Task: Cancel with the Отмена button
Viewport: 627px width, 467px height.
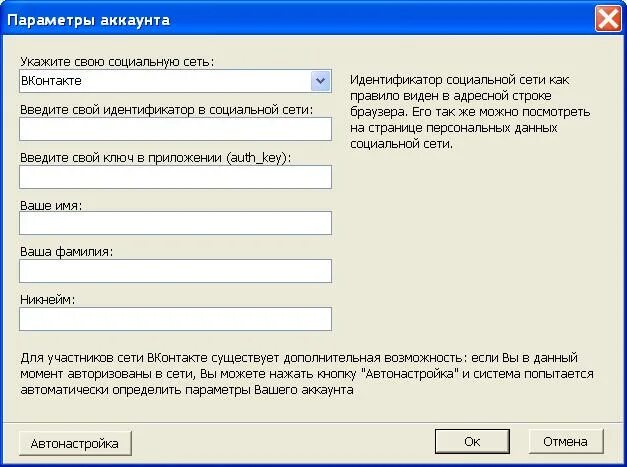Action: 565,441
